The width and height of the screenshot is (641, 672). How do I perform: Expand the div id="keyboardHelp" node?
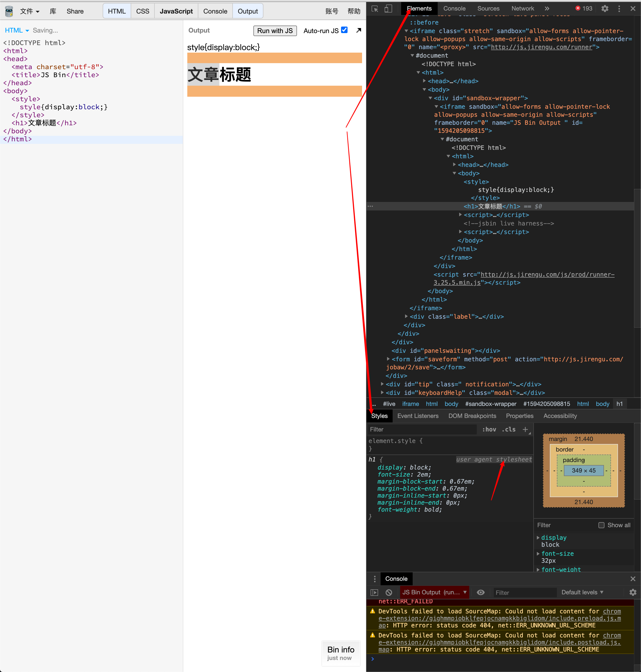point(382,393)
